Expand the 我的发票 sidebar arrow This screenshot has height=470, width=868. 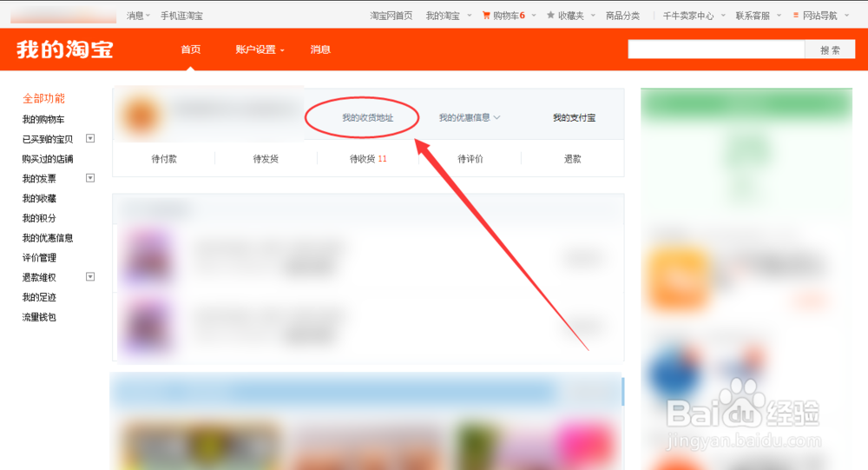(90, 178)
